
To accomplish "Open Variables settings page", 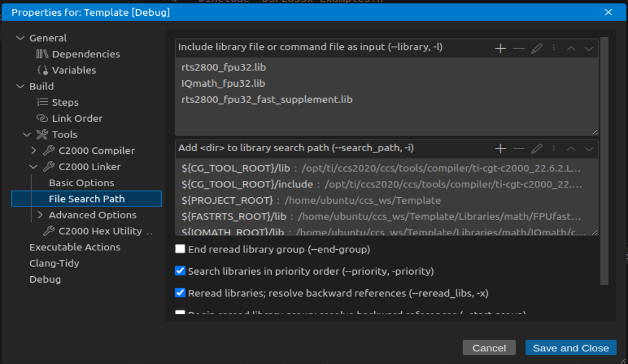I will [74, 70].
